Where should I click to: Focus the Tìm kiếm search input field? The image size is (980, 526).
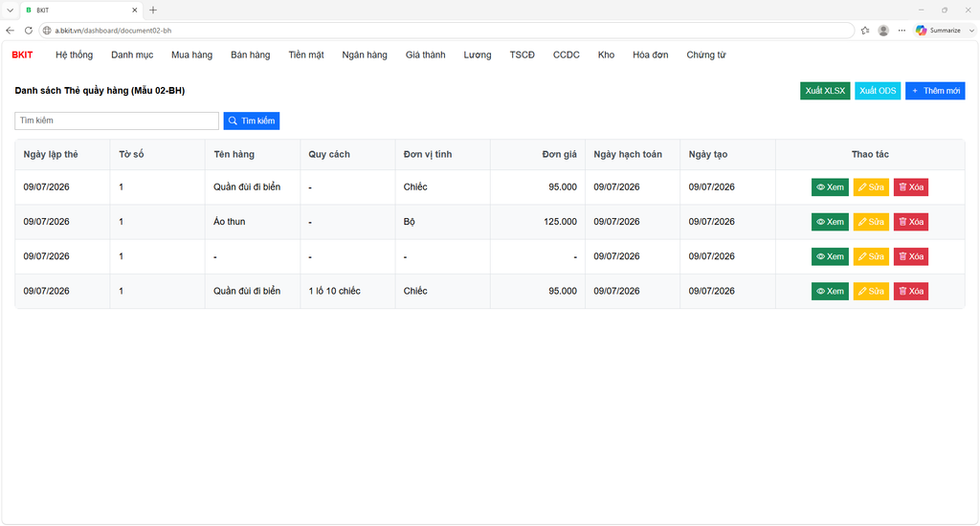(x=117, y=121)
